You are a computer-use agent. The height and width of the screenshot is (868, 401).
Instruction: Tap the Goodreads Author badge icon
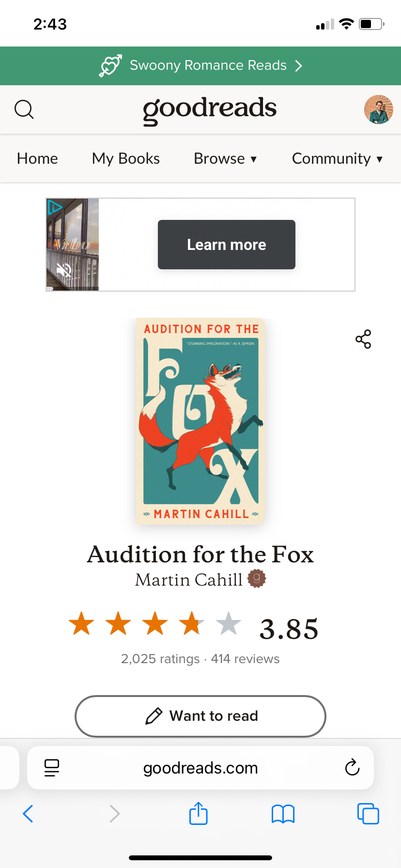click(257, 578)
